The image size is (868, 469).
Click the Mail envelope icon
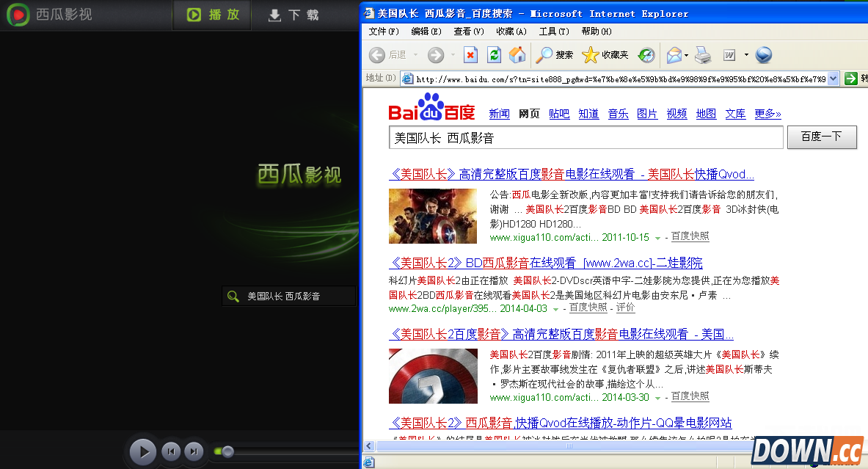click(x=673, y=55)
